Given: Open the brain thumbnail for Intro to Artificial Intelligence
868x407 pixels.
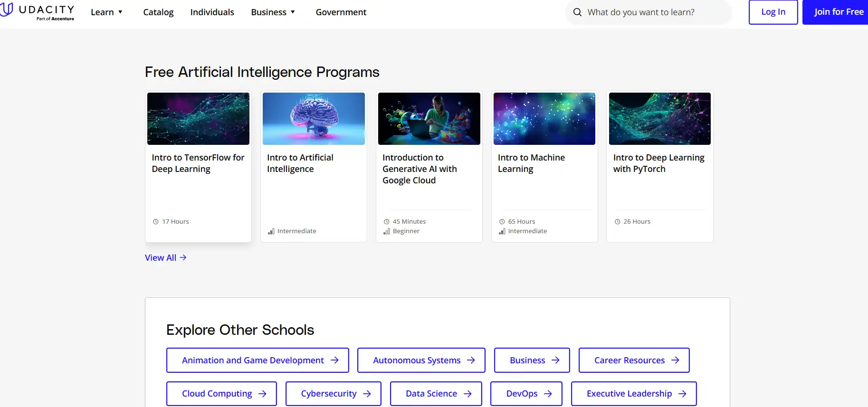Looking at the screenshot, I should pyautogui.click(x=314, y=119).
